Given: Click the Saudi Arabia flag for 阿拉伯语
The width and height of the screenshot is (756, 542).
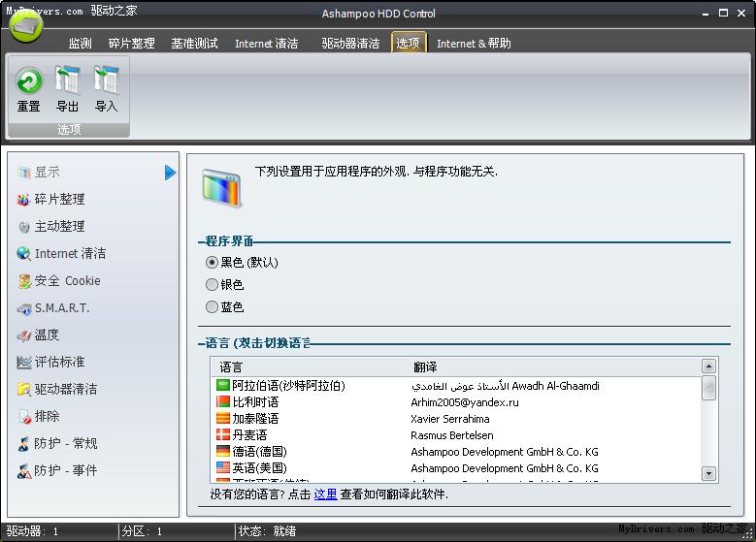Looking at the screenshot, I should 223,385.
